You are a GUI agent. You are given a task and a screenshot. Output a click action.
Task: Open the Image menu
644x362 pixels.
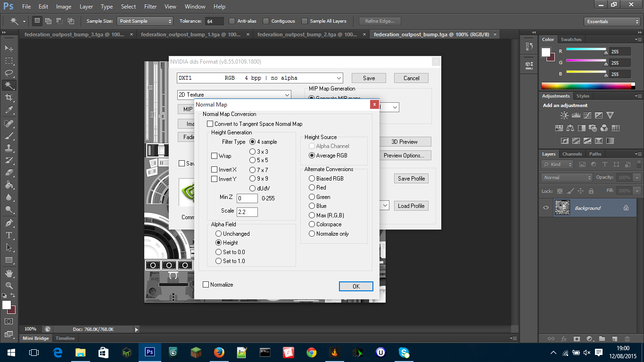(64, 7)
